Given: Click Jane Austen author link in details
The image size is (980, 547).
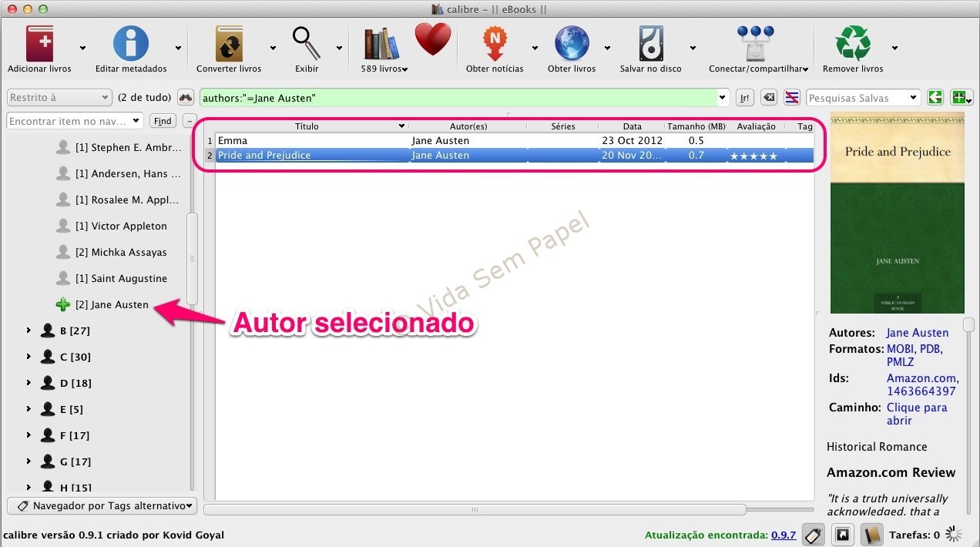Looking at the screenshot, I should coord(918,333).
